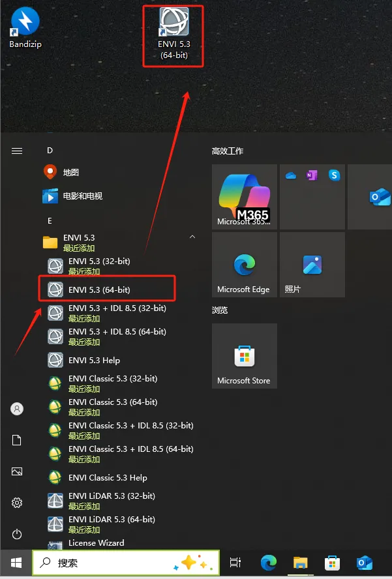
Task: Open the Microsoft Store tile
Action: [x=244, y=356]
